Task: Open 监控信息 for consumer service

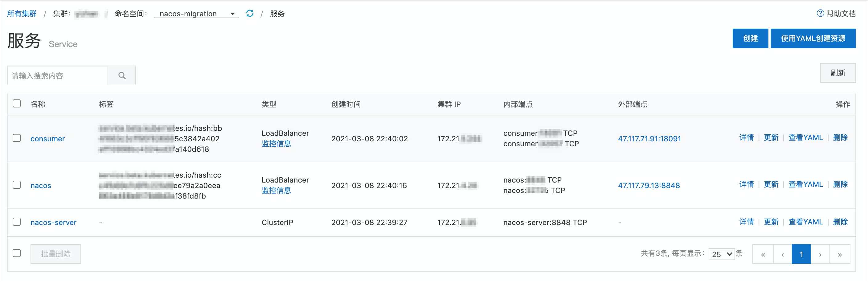Action: [x=276, y=144]
